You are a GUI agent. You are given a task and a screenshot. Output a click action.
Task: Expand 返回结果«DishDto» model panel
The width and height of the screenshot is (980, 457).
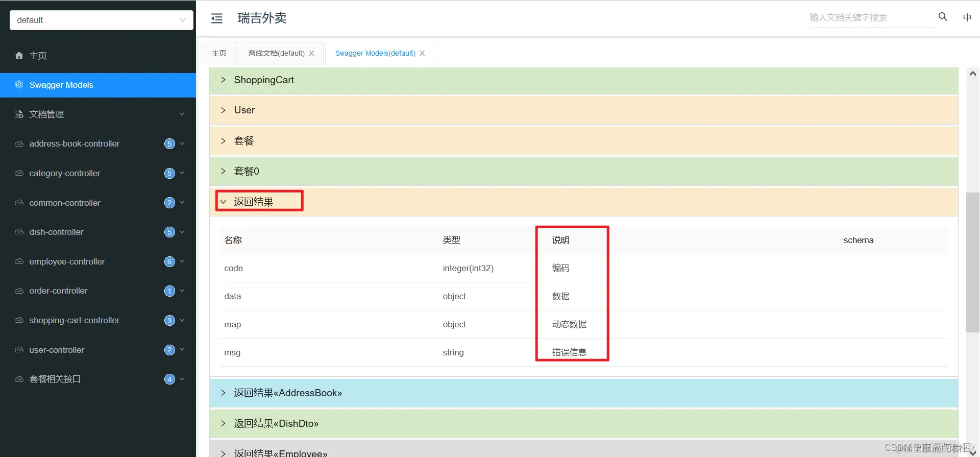(x=583, y=424)
